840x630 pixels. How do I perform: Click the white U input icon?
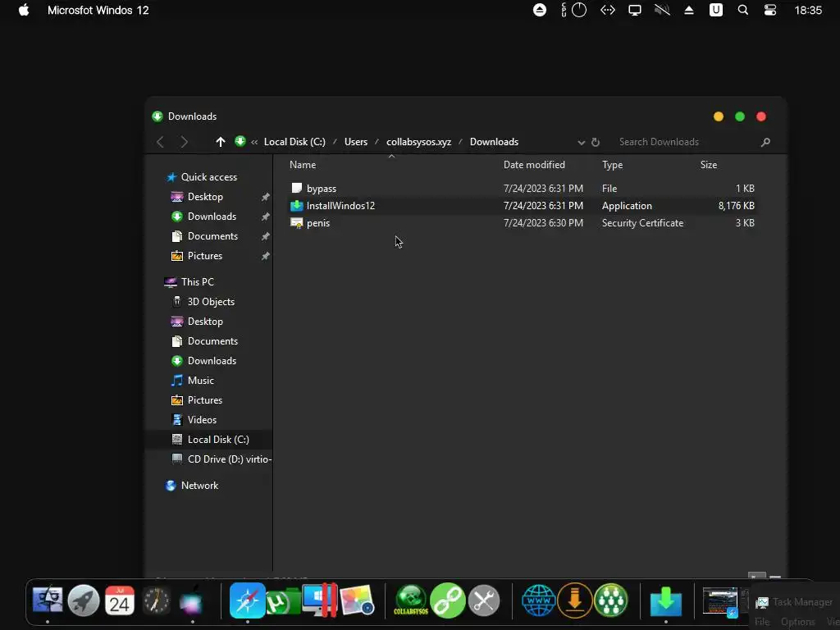point(715,10)
